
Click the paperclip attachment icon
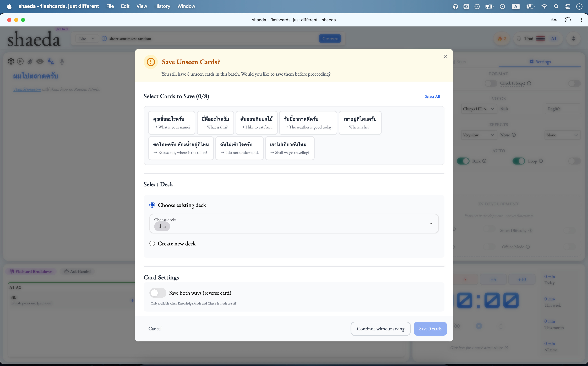tap(30, 61)
